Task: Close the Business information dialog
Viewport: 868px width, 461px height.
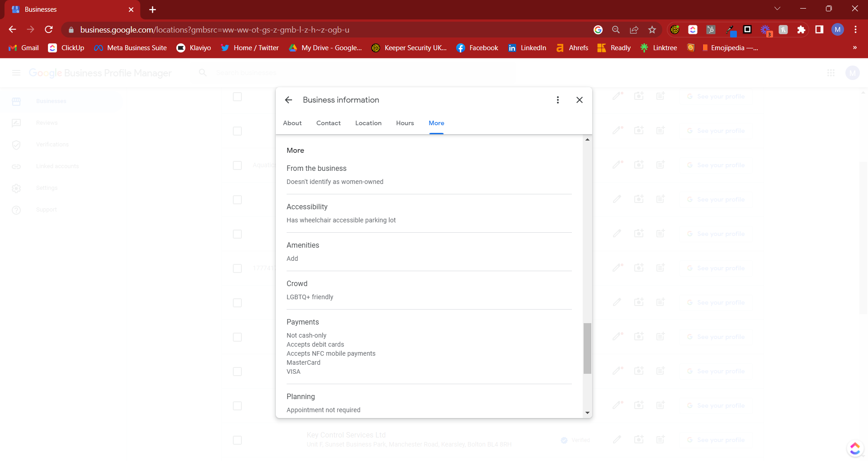Action: pos(579,100)
